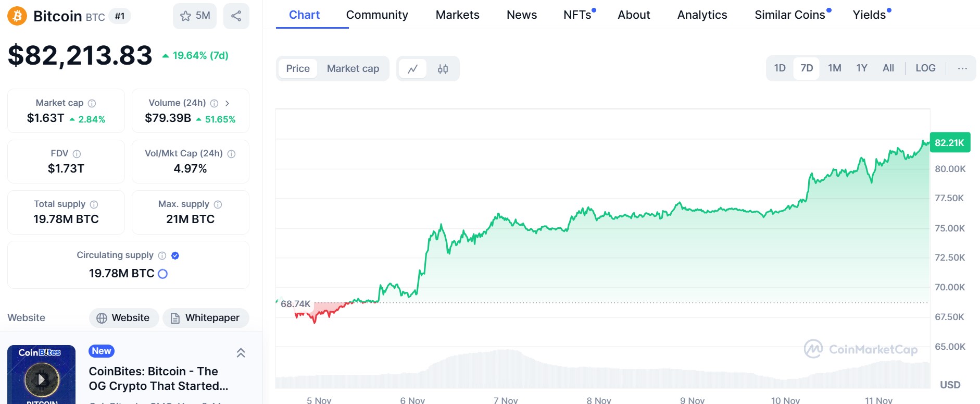Viewport: 980px width, 404px height.
Task: Open the Chart tab
Action: (305, 15)
